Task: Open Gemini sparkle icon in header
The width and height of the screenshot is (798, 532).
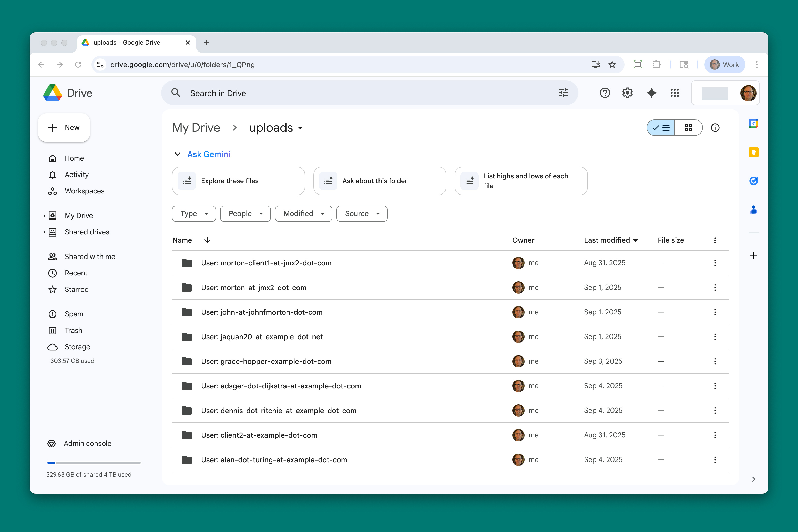Action: pos(651,93)
